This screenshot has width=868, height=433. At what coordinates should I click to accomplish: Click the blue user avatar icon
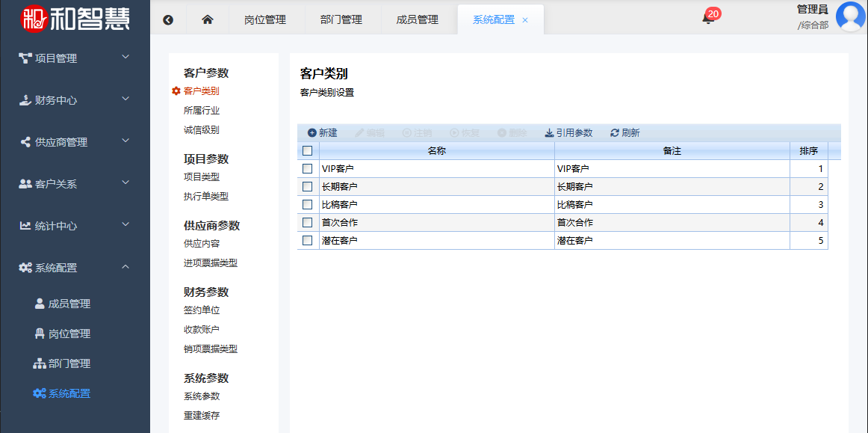(x=852, y=17)
